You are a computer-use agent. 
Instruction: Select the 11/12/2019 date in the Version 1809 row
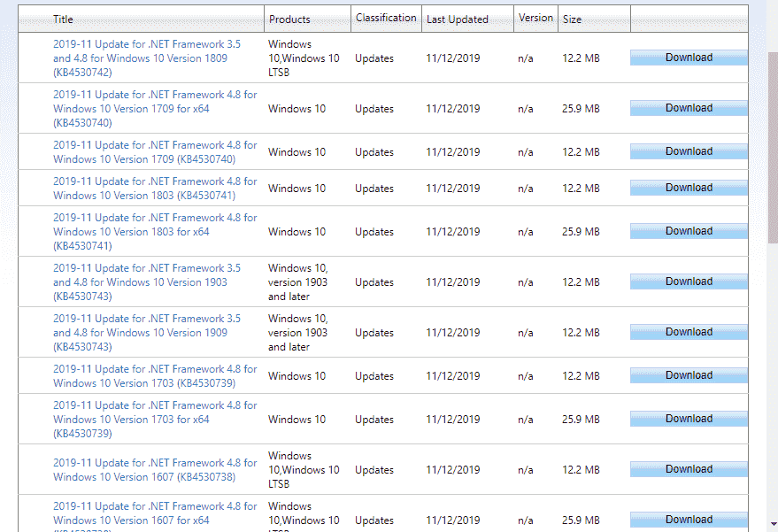pyautogui.click(x=453, y=58)
